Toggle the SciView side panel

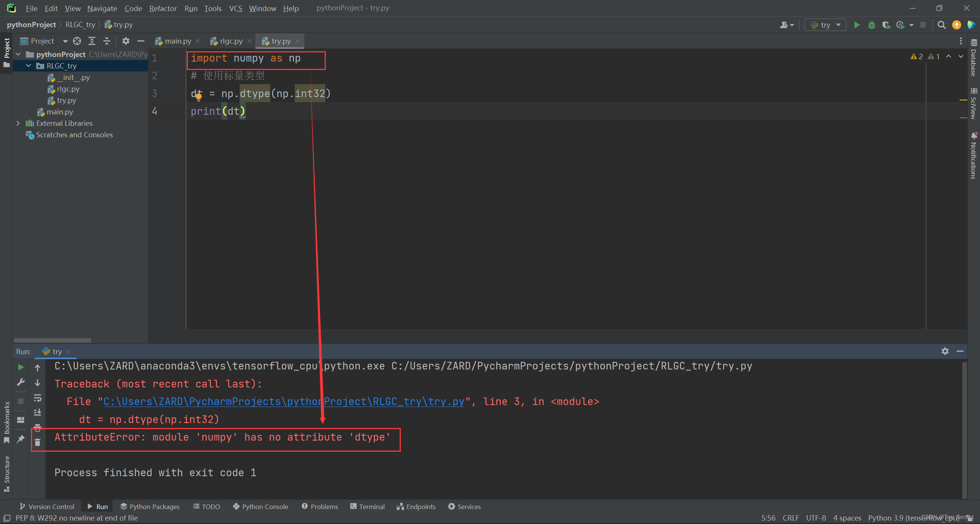point(973,103)
